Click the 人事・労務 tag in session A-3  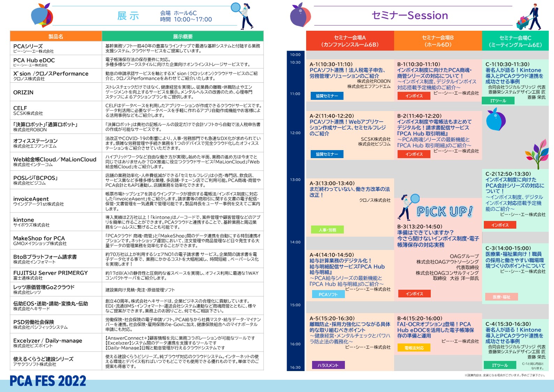(327, 230)
